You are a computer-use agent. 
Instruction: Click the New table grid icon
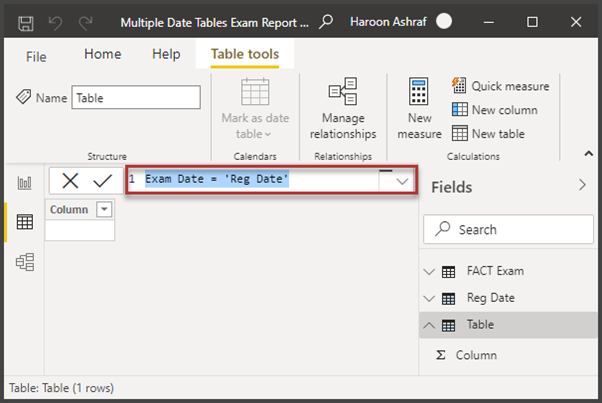(459, 133)
